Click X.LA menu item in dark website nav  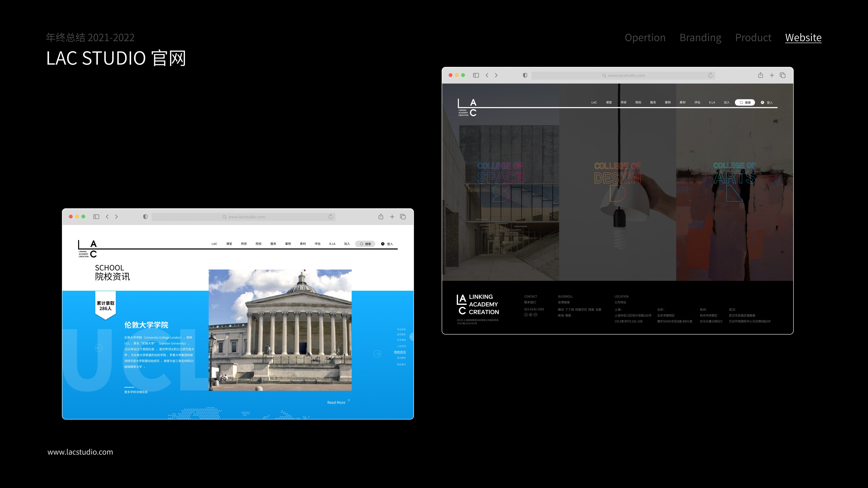[712, 102]
